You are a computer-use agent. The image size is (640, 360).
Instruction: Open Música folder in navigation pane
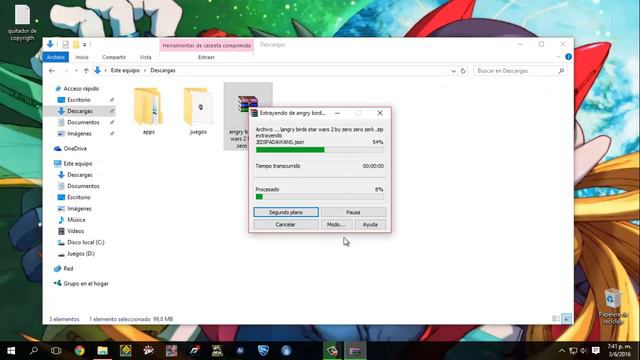tap(76, 220)
